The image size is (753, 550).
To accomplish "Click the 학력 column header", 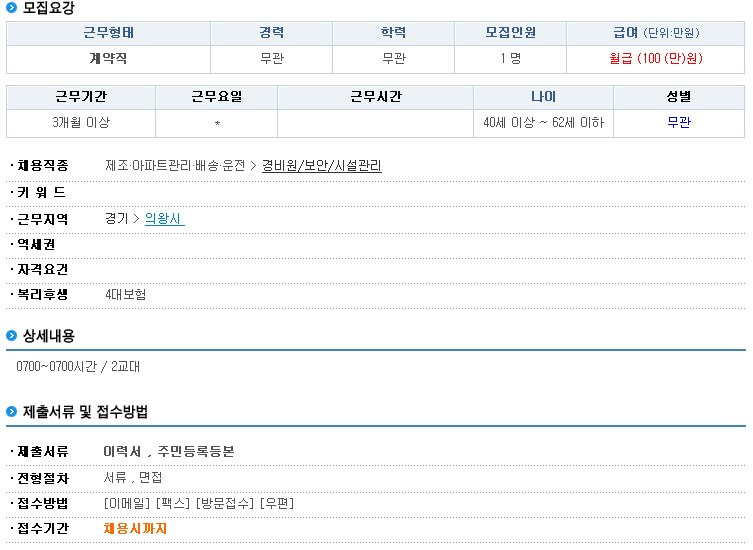I will tap(393, 33).
